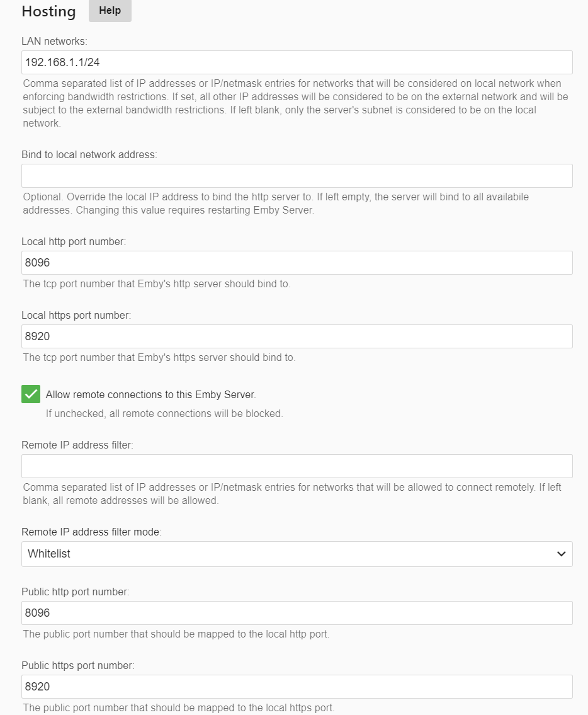Screen dimensions: 588x715
Task: Click the Hosting page heading
Action: [48, 11]
